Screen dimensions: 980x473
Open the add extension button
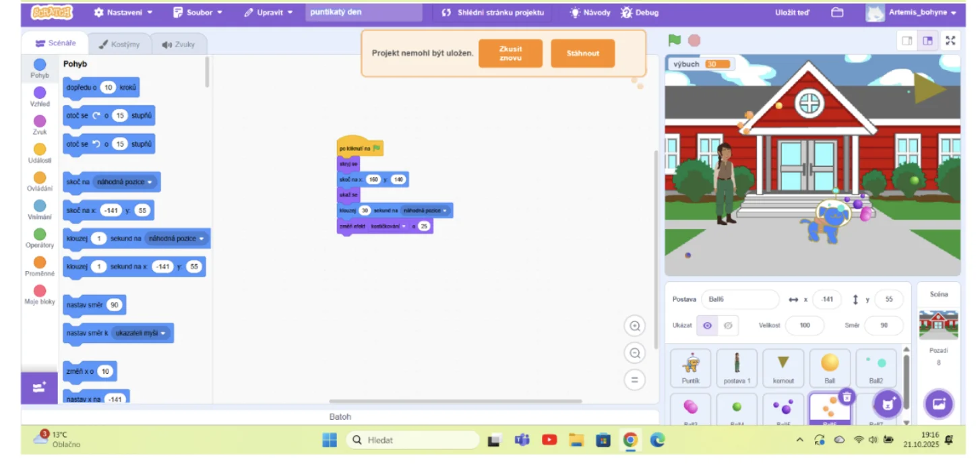(40, 387)
